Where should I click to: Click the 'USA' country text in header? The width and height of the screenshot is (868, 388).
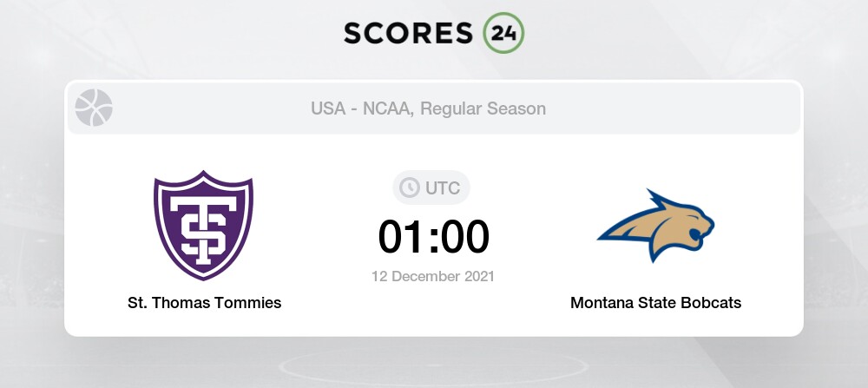point(329,109)
